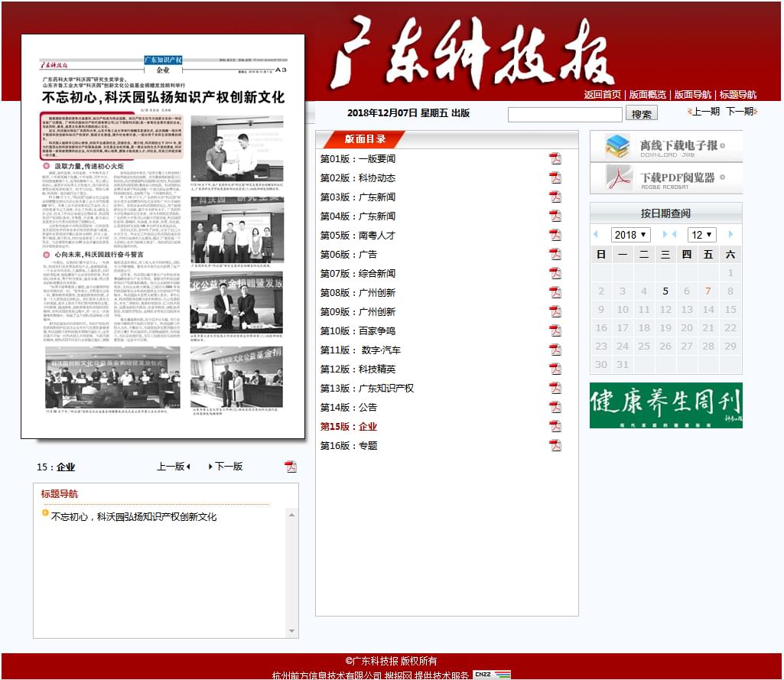This screenshot has height=680, width=784.
Task: Open the year dropdown showing 2018
Action: coord(630,235)
